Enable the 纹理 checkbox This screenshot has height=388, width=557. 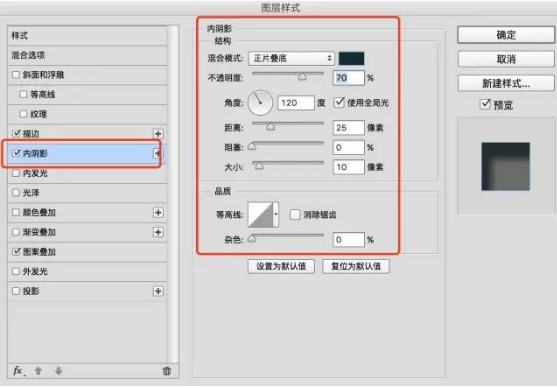pos(23,114)
